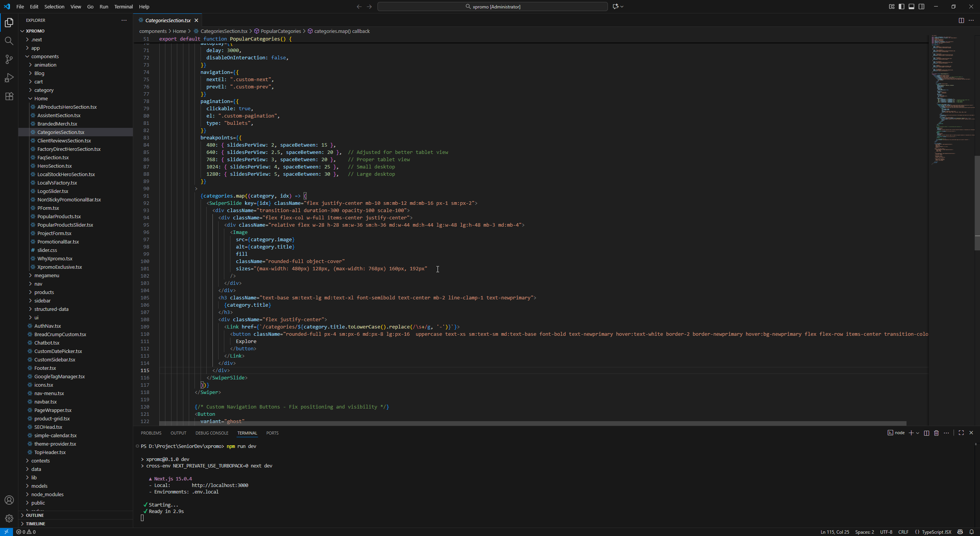Collapse the Home folder

point(41,98)
